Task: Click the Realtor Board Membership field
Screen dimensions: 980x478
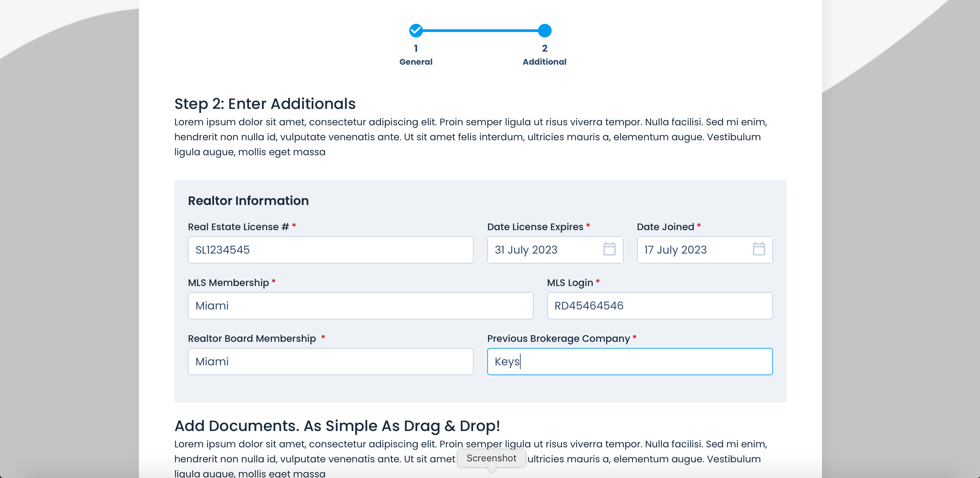Action: tap(331, 362)
